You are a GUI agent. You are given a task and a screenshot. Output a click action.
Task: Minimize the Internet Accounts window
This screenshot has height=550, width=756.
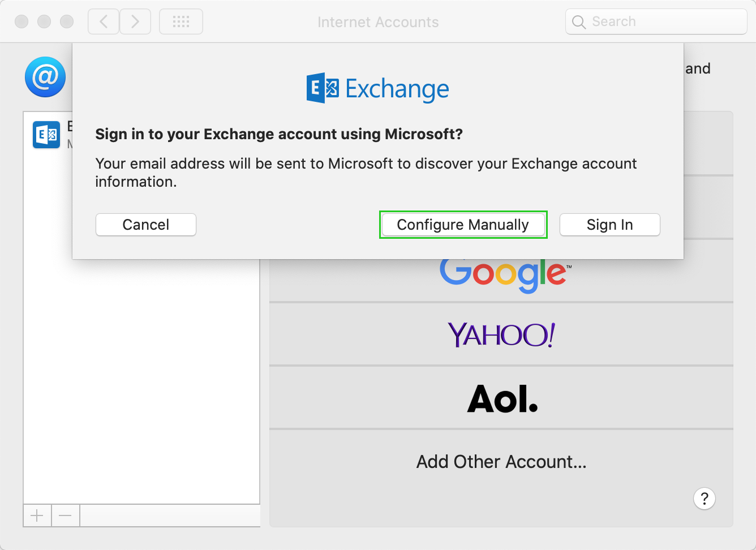click(44, 22)
